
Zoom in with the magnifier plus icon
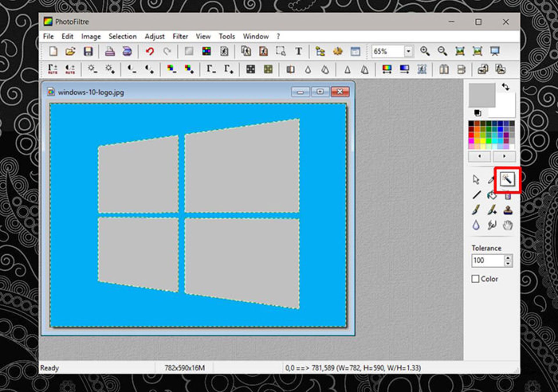(425, 51)
